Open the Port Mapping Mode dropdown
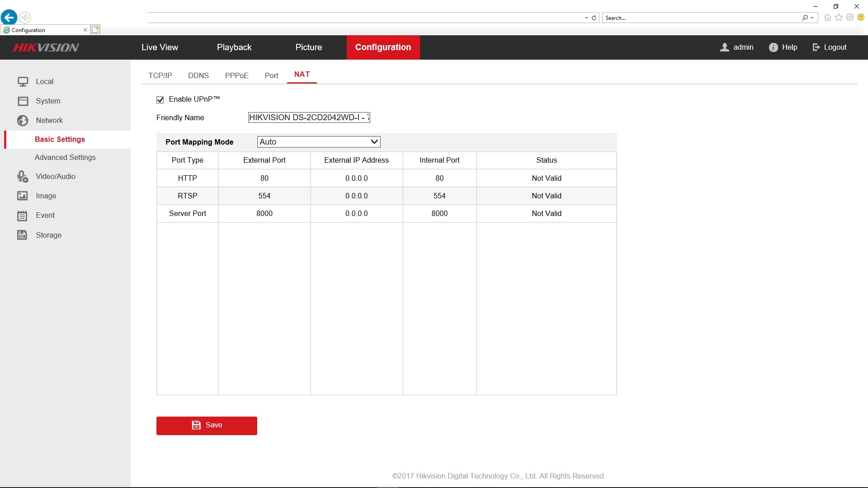Screen dimensions: 868x488 pyautogui.click(x=319, y=142)
